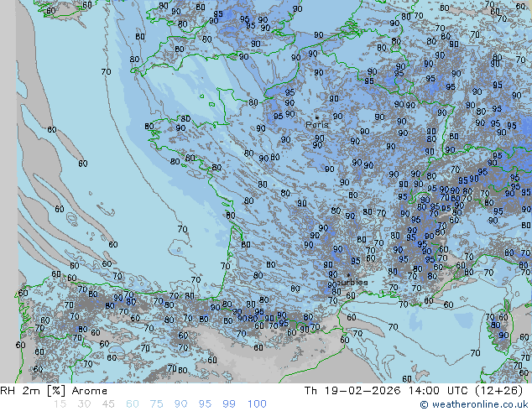This screenshot has height=411, width=532.
Task: Select legend value 15
Action: [60, 404]
